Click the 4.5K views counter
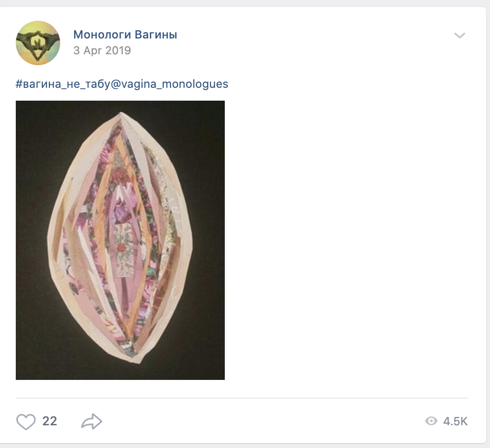The image size is (490, 448). tap(455, 421)
